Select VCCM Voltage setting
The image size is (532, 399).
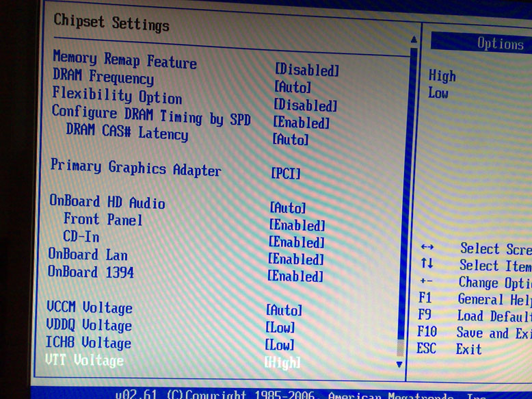[x=90, y=308]
